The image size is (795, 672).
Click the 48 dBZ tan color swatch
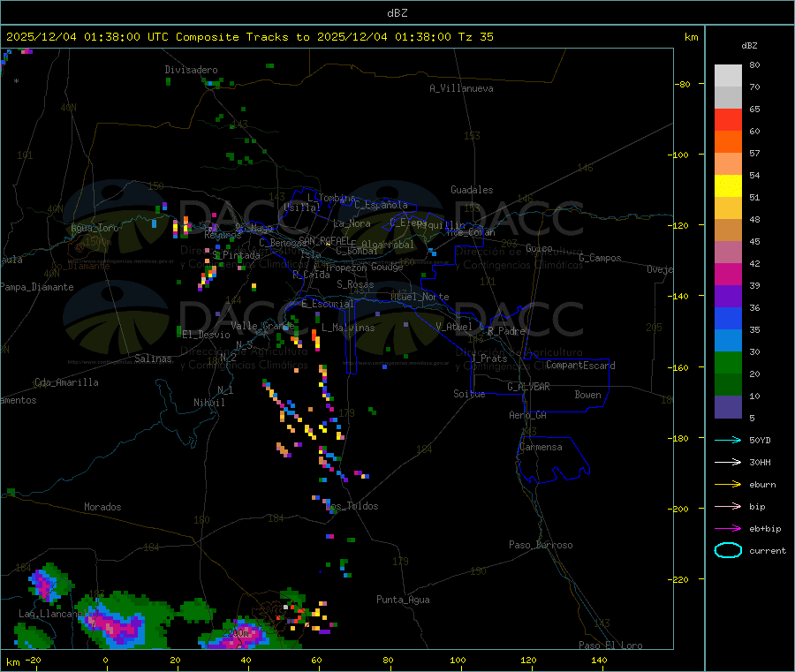(x=728, y=230)
